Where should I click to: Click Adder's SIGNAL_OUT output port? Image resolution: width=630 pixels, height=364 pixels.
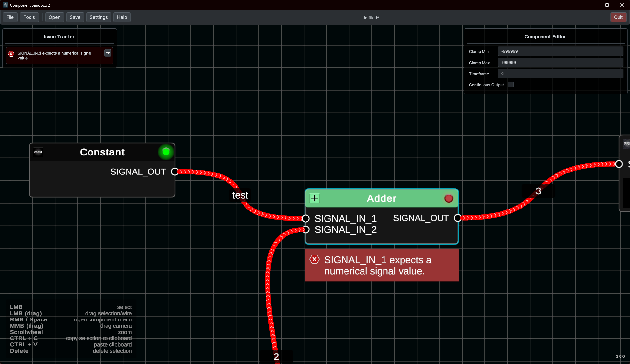click(457, 218)
